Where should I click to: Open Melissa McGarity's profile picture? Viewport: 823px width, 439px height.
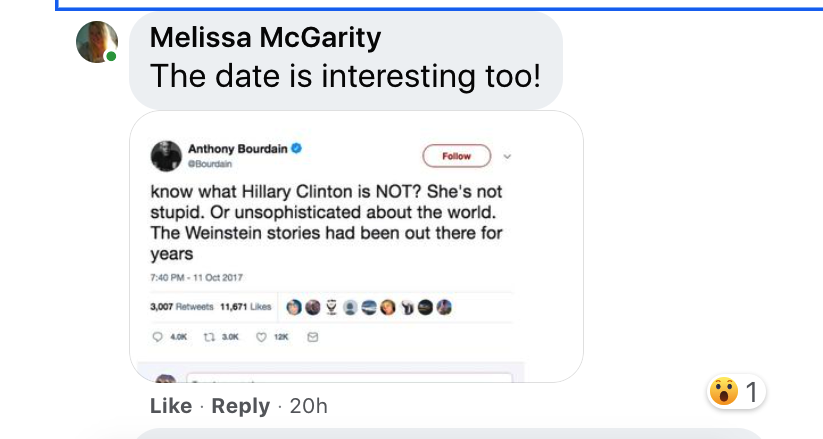(97, 42)
